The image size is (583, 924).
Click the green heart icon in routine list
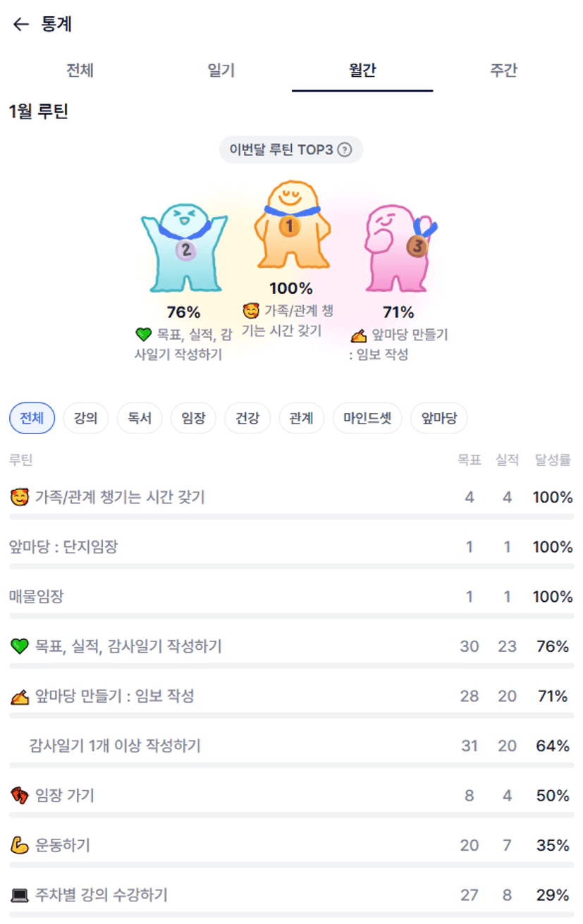[x=20, y=646]
